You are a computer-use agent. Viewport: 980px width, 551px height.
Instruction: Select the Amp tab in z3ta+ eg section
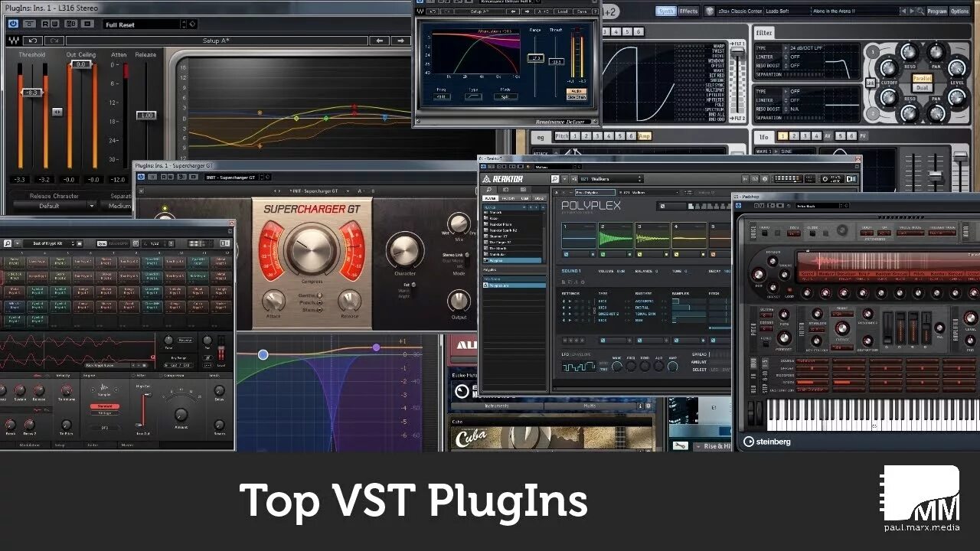645,136
